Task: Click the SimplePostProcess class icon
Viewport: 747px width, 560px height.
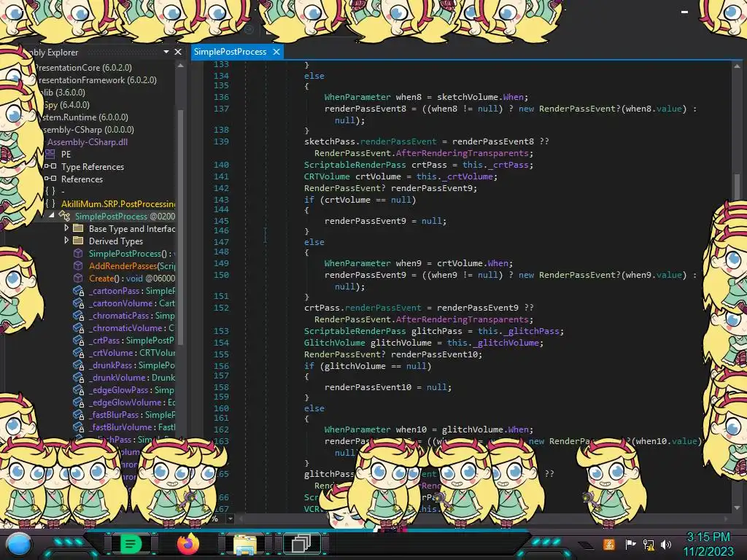Action: (x=64, y=216)
